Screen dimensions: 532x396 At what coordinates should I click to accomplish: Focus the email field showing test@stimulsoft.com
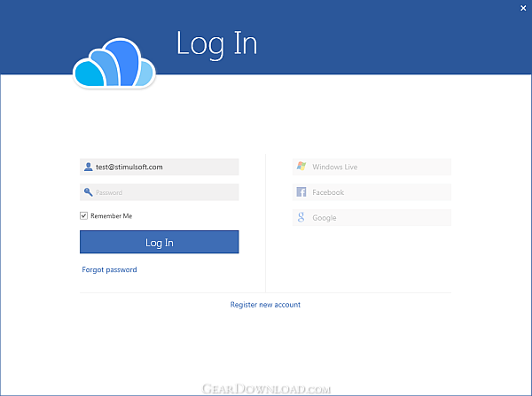point(159,167)
